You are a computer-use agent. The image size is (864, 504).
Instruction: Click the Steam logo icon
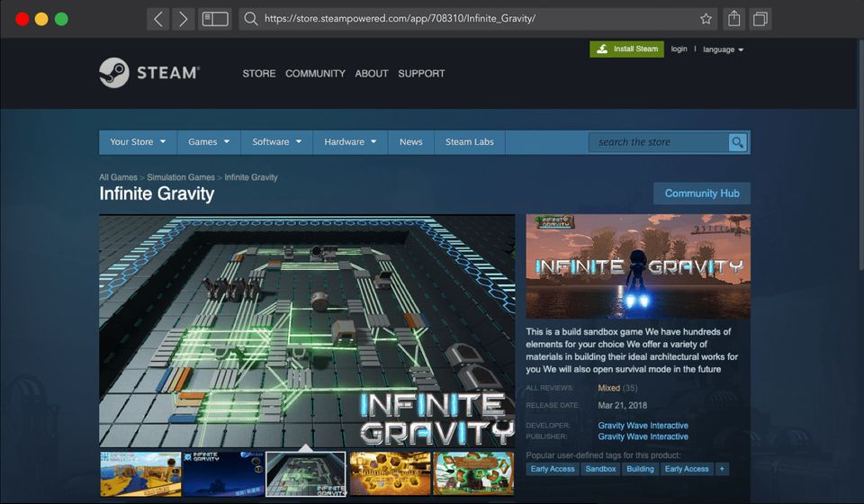114,73
